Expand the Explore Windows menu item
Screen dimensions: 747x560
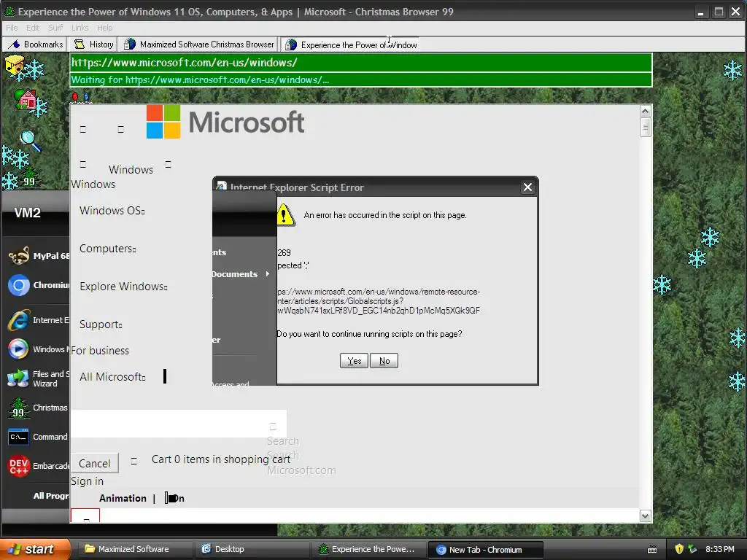coord(123,286)
